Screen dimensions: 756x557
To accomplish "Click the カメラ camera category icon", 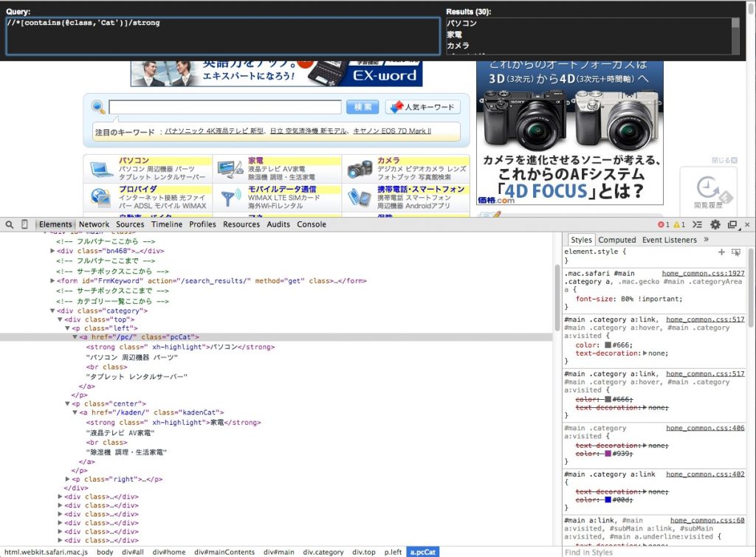I will pyautogui.click(x=360, y=169).
